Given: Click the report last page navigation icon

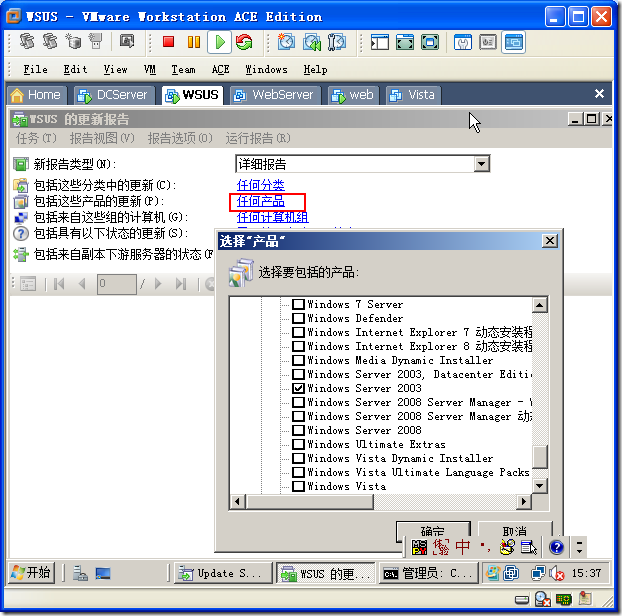Looking at the screenshot, I should (181, 284).
